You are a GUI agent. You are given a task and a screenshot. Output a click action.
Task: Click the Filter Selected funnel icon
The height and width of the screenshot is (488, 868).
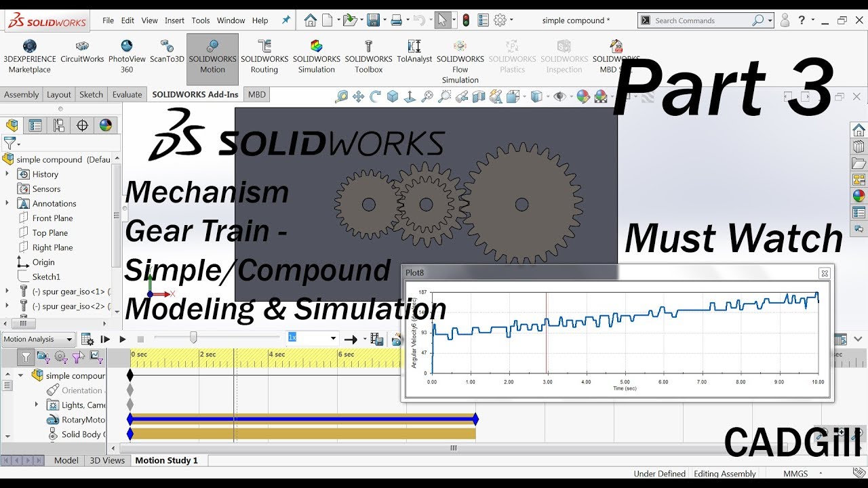click(x=79, y=357)
